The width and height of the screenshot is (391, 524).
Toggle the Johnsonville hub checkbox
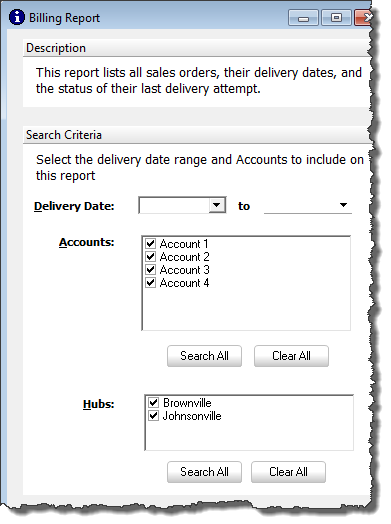pos(153,415)
